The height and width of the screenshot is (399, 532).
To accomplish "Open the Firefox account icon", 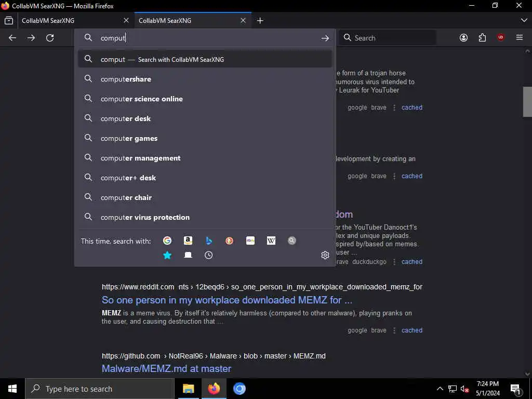I will point(463,37).
